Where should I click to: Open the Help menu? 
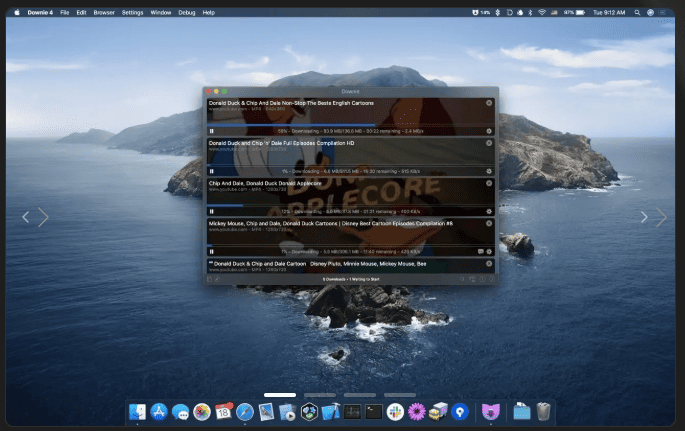(x=208, y=13)
